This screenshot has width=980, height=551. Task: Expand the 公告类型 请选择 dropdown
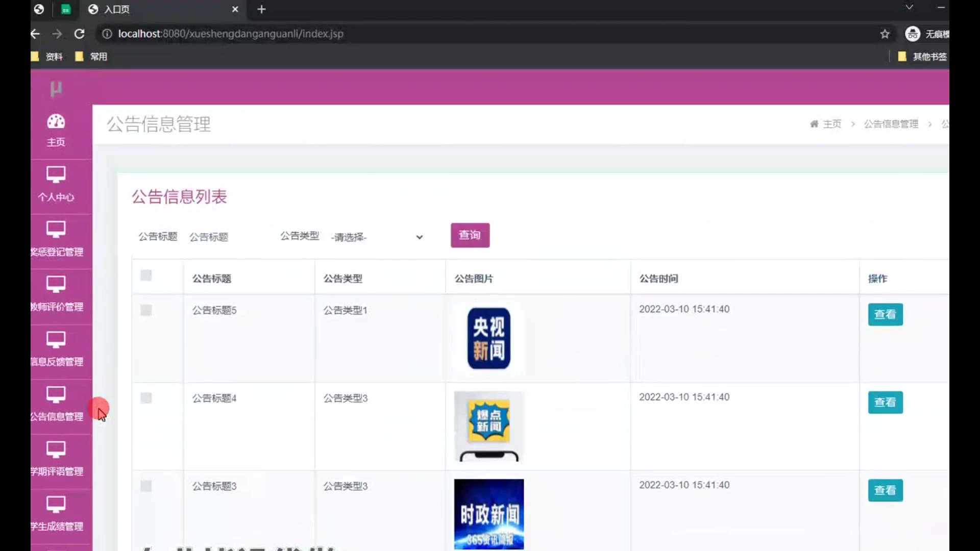point(377,237)
